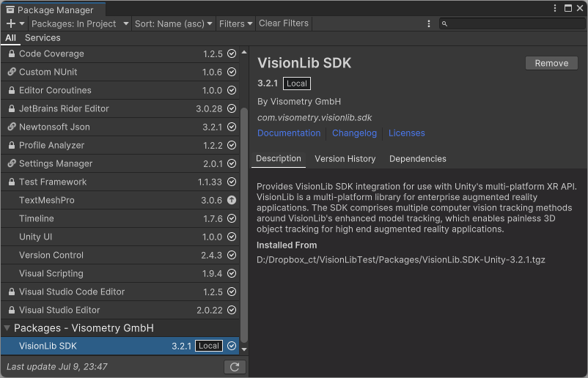Click into the package search field
588x378 pixels.
tap(512, 23)
